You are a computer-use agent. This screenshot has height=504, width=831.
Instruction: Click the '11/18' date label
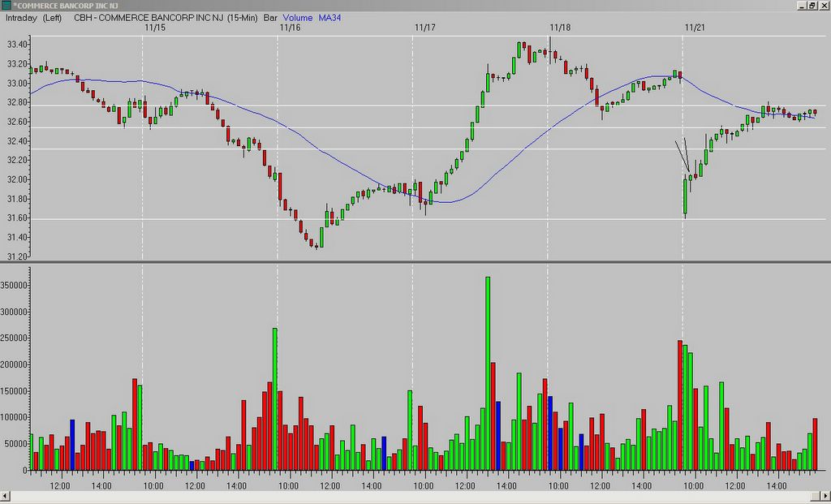(x=560, y=28)
